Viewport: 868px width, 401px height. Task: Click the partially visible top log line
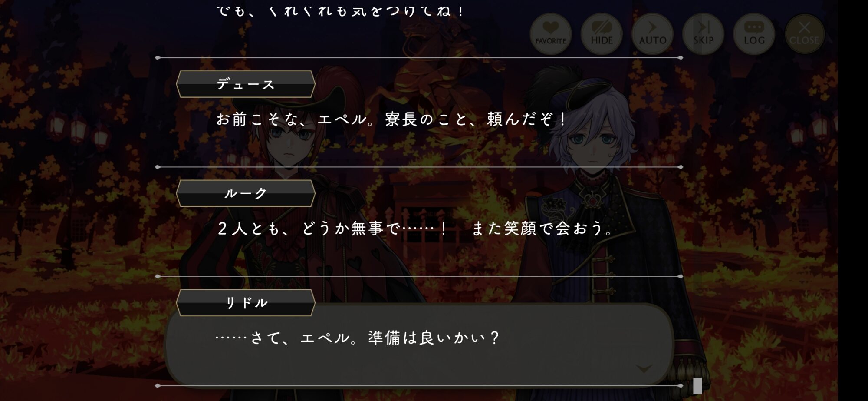click(x=340, y=10)
